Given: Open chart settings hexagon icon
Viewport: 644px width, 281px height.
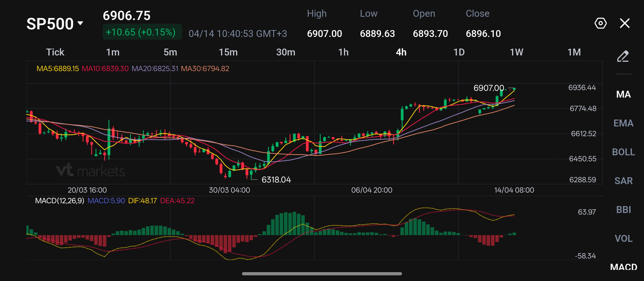Looking at the screenshot, I should [600, 23].
